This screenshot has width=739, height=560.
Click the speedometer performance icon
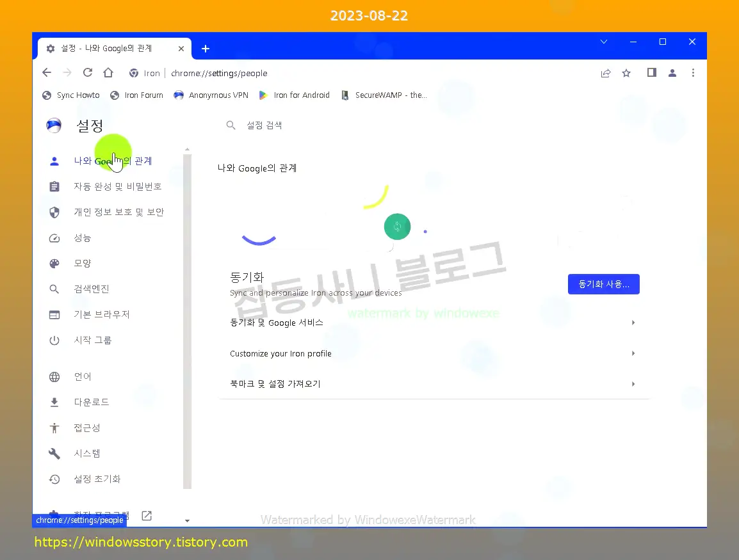click(x=54, y=238)
